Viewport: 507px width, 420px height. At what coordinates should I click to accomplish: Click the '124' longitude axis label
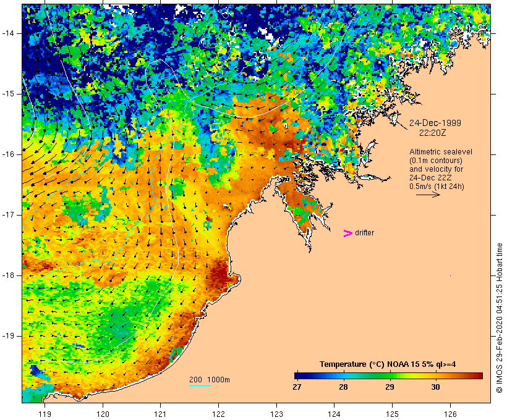334,414
